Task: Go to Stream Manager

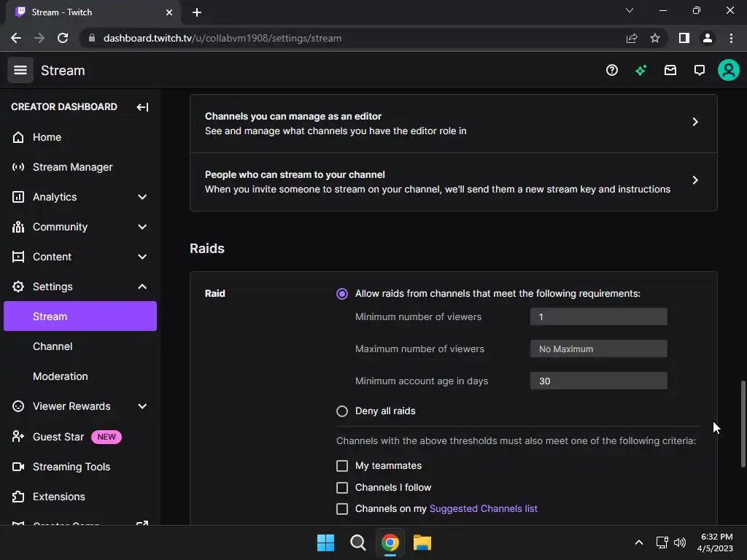Action: (x=80, y=167)
